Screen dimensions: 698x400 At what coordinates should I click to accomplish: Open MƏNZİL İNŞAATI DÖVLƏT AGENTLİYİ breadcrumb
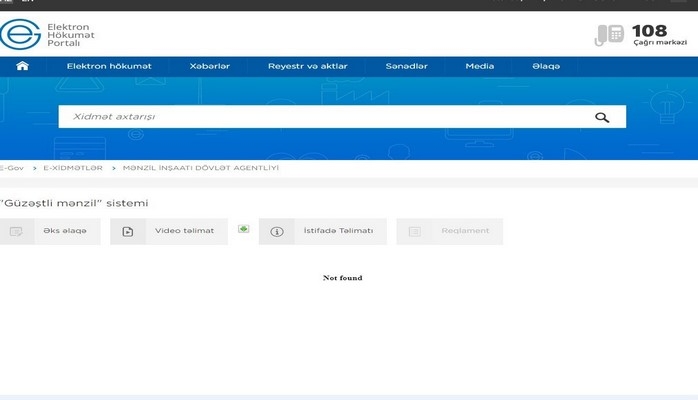201,168
